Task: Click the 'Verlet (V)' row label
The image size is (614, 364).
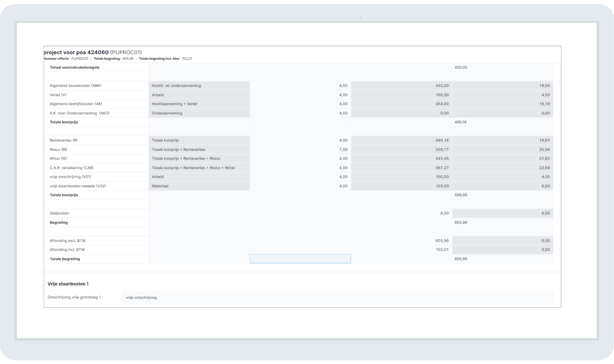Action: 58,95
